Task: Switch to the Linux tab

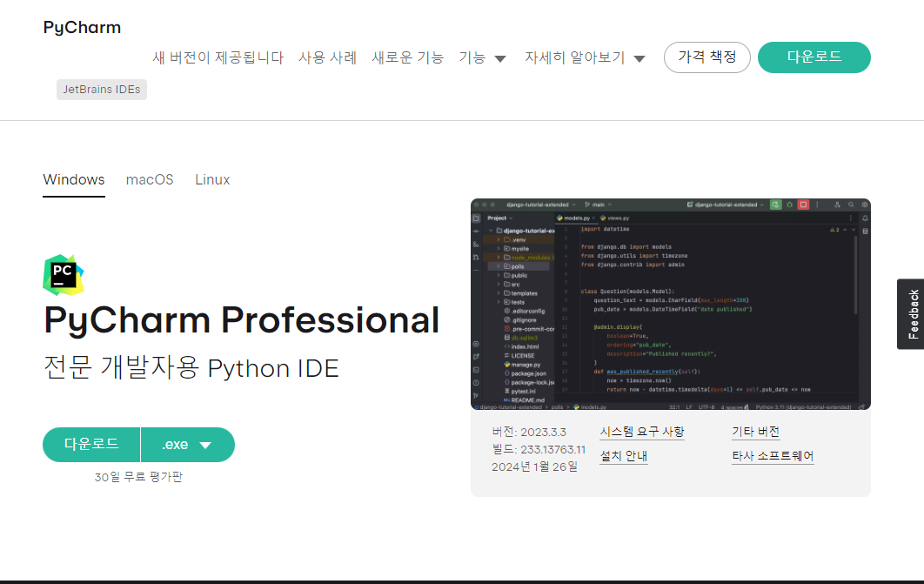Action: click(212, 180)
